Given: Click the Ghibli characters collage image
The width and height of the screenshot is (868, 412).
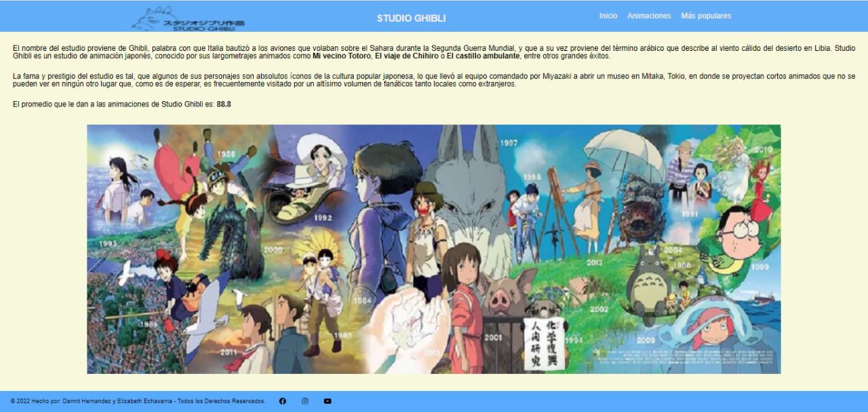Looking at the screenshot, I should pos(434,249).
